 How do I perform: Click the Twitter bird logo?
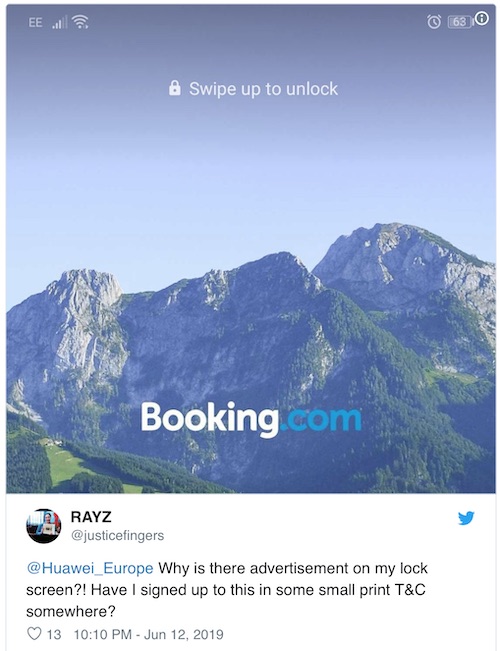466,518
